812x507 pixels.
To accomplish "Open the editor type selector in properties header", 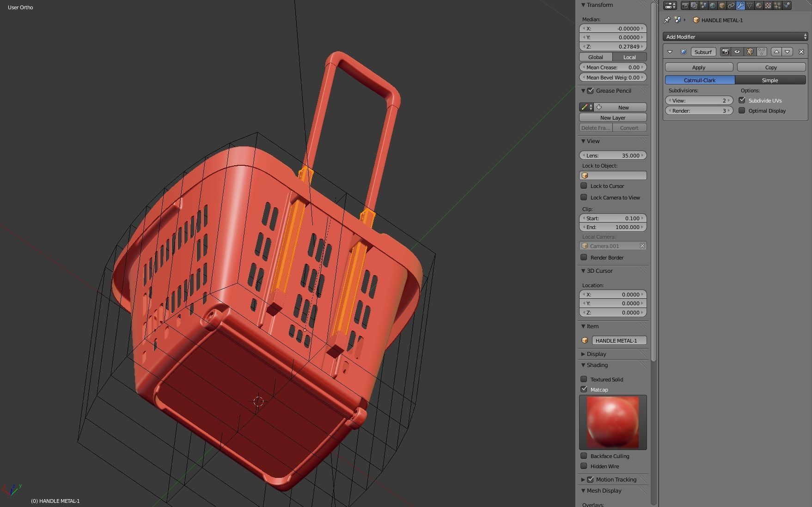I will coord(670,6).
